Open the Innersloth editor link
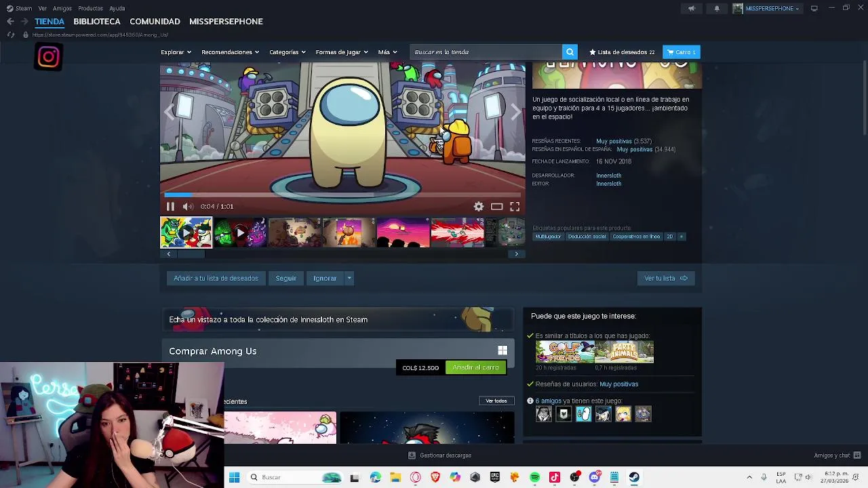The image size is (868, 488). (608, 184)
